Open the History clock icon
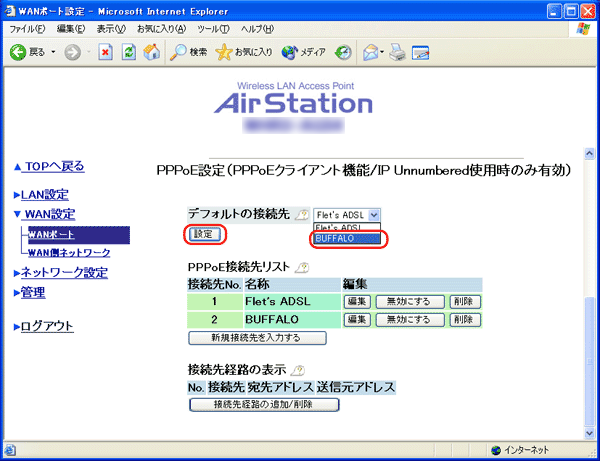Viewport: 600px width, 461px height. click(x=343, y=52)
